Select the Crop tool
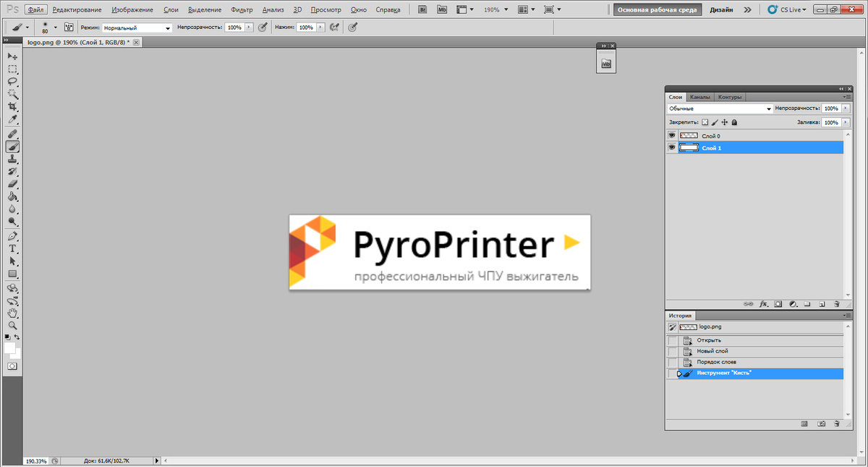868x467 pixels. [x=12, y=106]
